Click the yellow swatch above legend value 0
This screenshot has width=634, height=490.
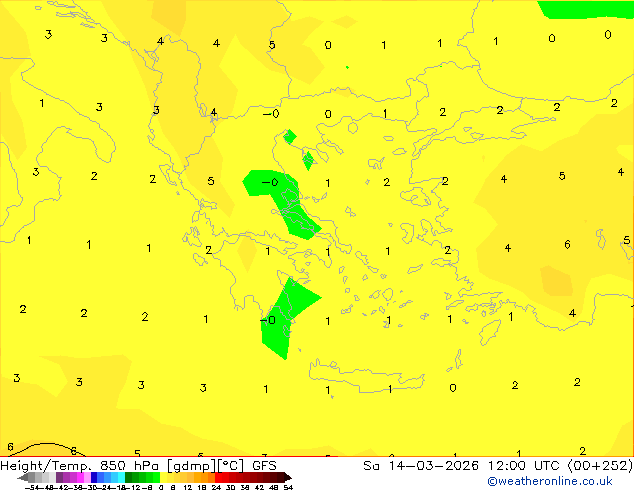tap(163, 477)
